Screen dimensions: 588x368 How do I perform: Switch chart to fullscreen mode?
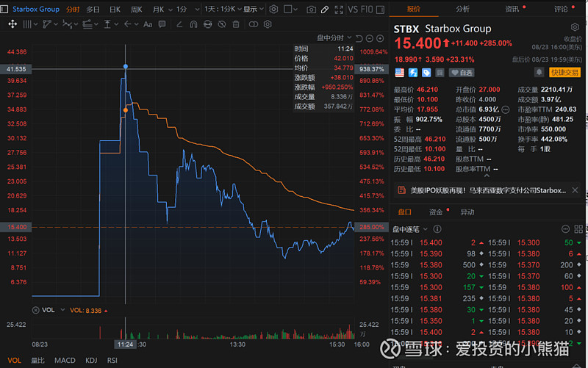[339, 10]
